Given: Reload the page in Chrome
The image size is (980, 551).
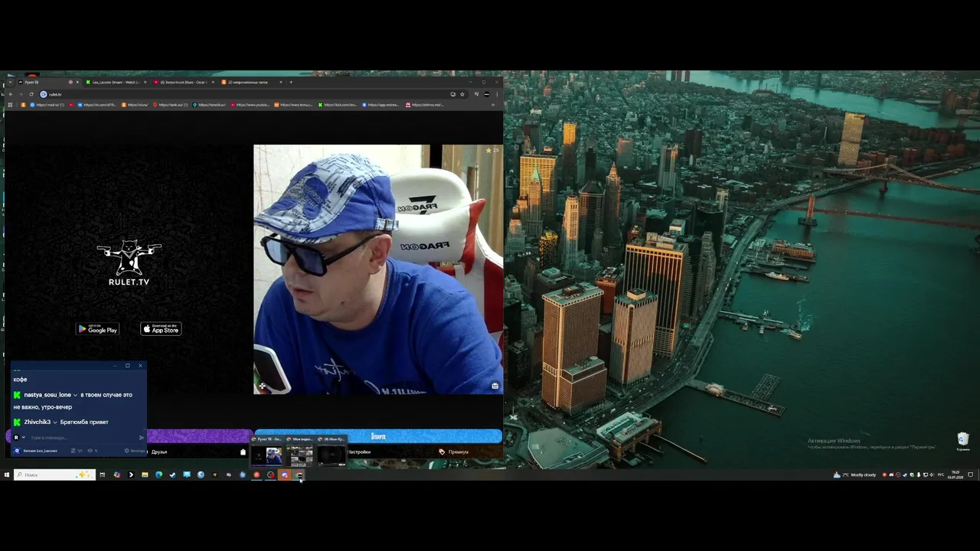Looking at the screenshot, I should coord(31,94).
